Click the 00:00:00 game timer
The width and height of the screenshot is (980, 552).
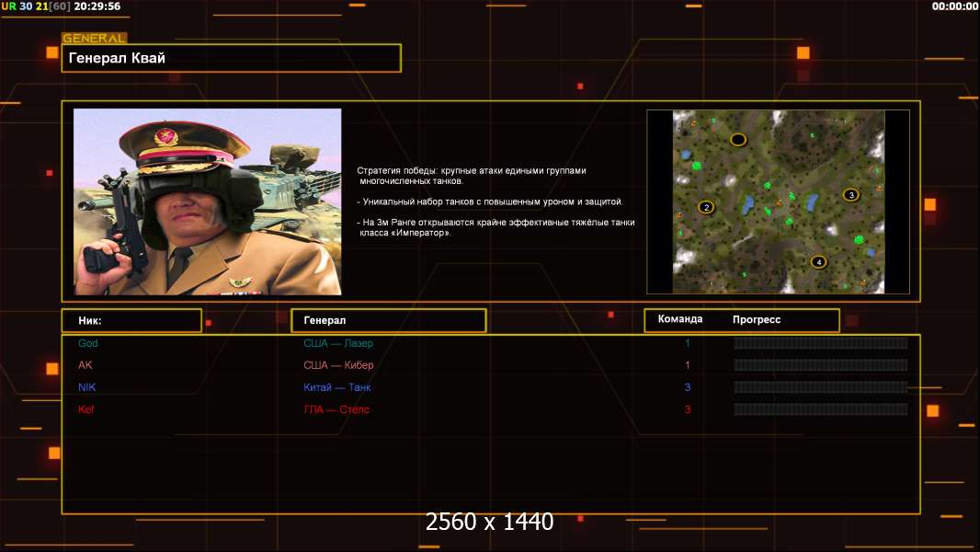pyautogui.click(x=954, y=6)
